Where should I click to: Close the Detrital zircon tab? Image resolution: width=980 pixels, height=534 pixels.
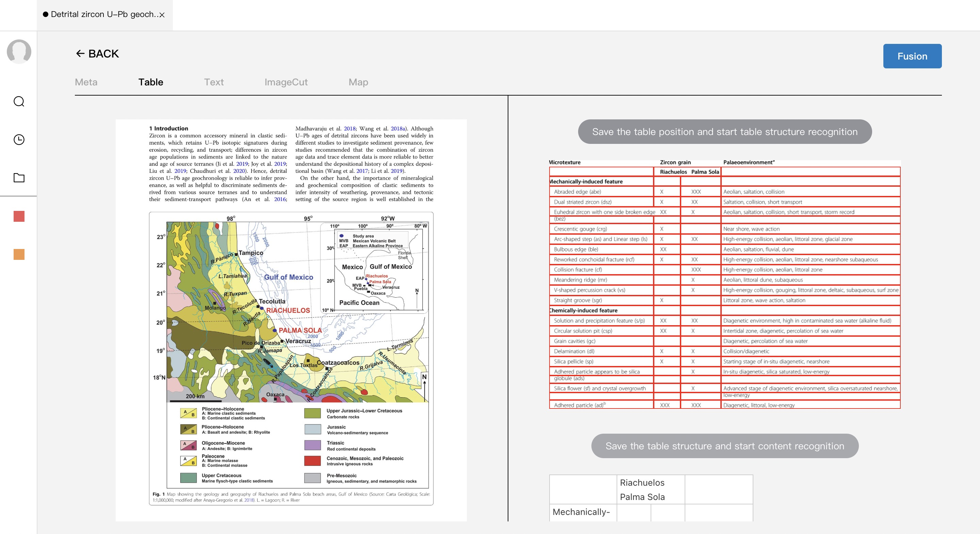162,15
